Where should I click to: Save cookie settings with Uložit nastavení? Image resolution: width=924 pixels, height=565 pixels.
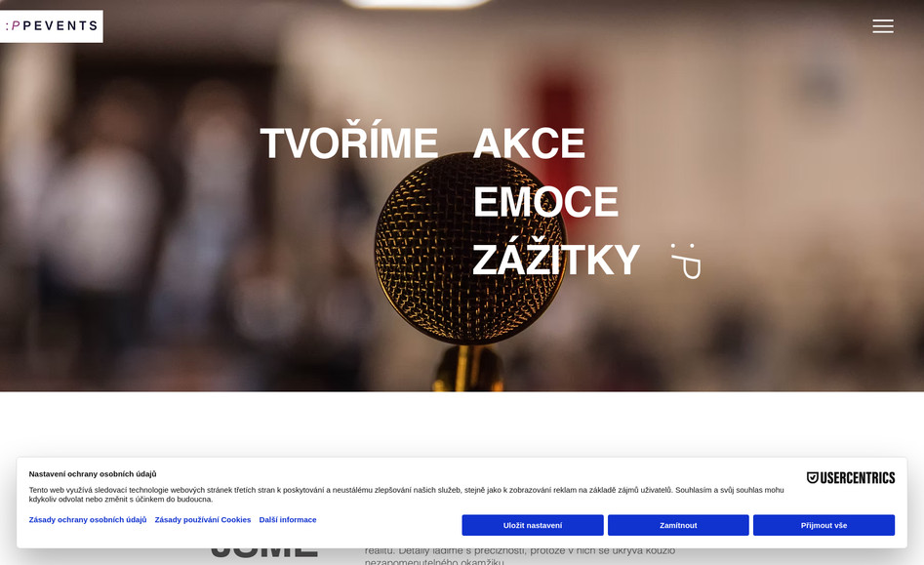click(x=533, y=525)
